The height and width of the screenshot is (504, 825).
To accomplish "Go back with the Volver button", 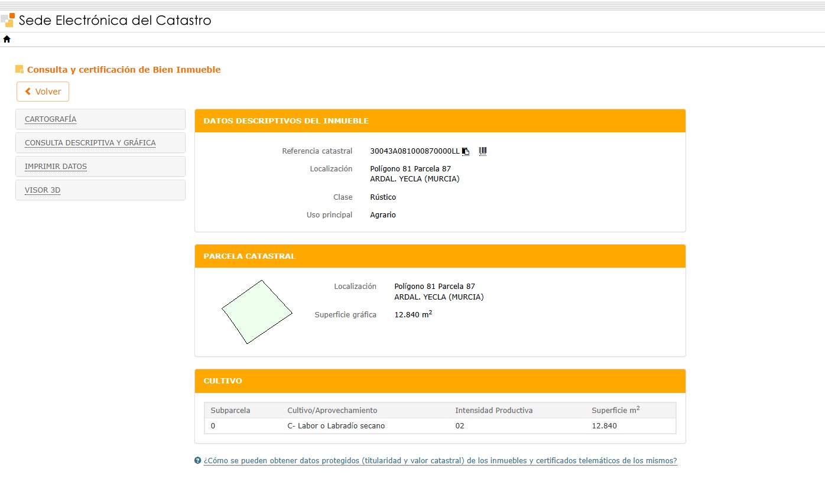I will coord(43,92).
